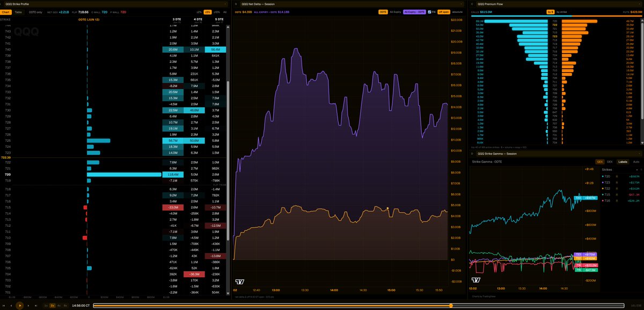
Task: Toggle Labels in Strike Gamma panel
Action: click(623, 162)
